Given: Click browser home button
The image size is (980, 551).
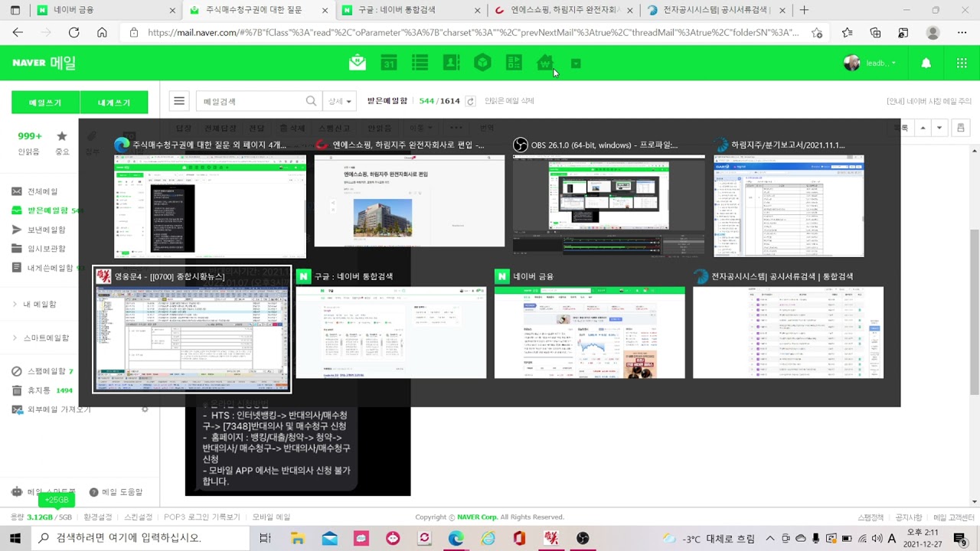Looking at the screenshot, I should pos(102,32).
